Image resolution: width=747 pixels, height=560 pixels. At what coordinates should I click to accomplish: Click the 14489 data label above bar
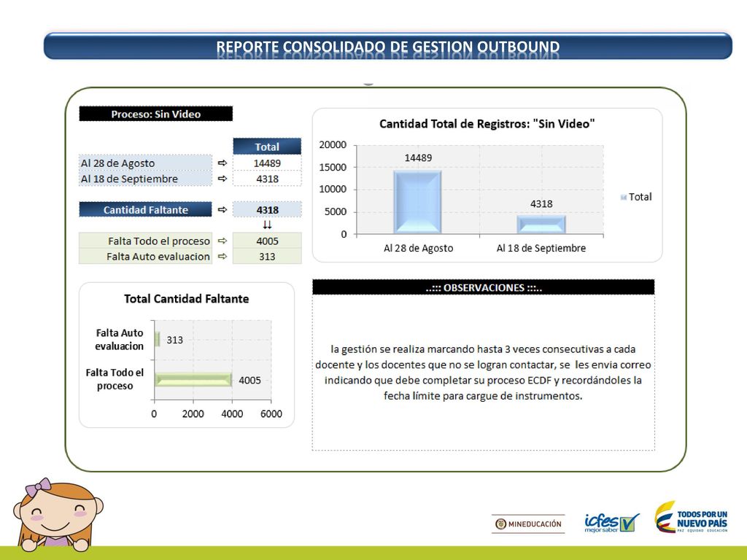(418, 157)
